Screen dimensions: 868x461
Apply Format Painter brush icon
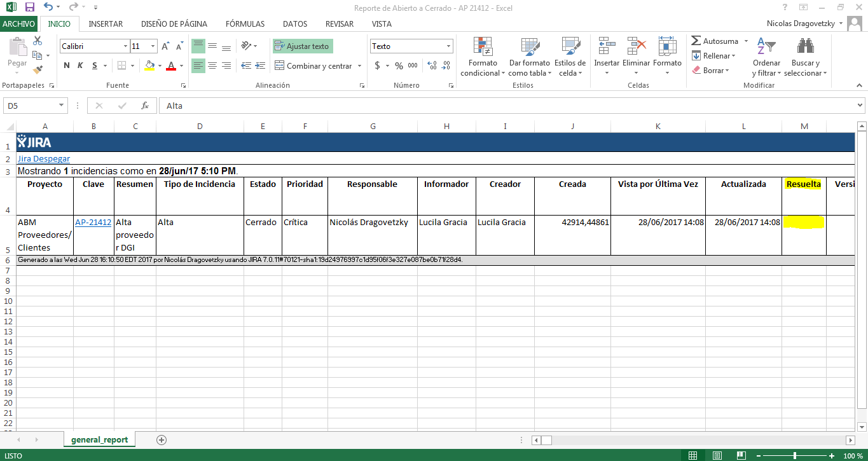(38, 69)
